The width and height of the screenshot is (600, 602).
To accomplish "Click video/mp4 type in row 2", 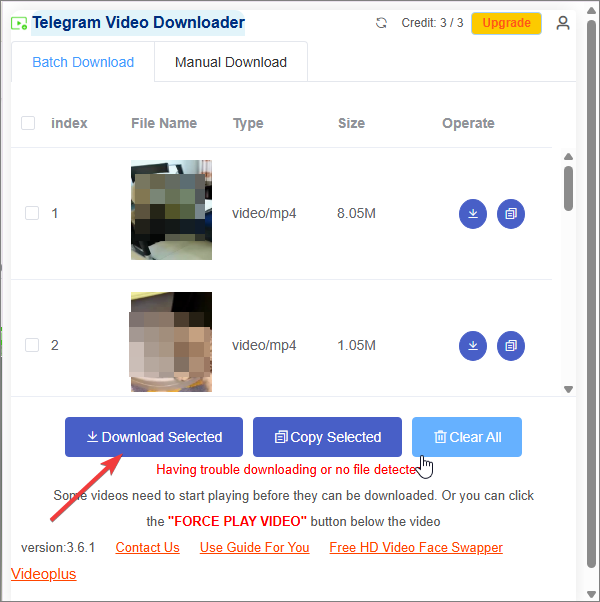I will 264,345.
